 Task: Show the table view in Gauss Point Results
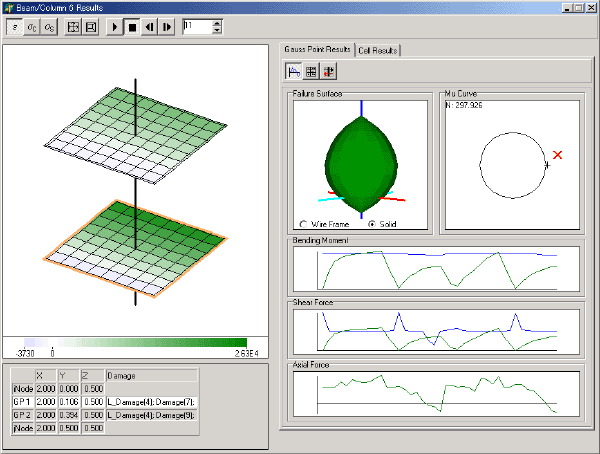pos(312,71)
